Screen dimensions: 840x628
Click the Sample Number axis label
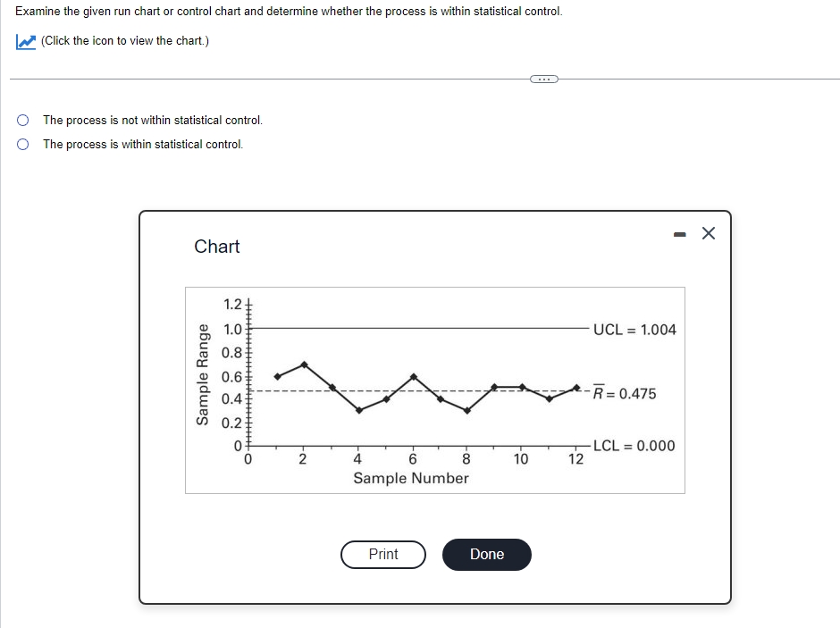point(411,479)
